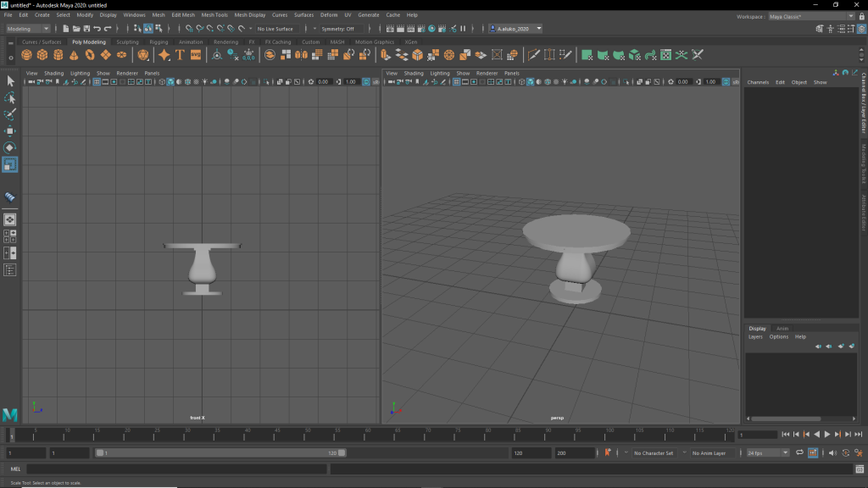Switch to the Sculpting shelf tab
The height and width of the screenshot is (488, 868).
tap(127, 42)
